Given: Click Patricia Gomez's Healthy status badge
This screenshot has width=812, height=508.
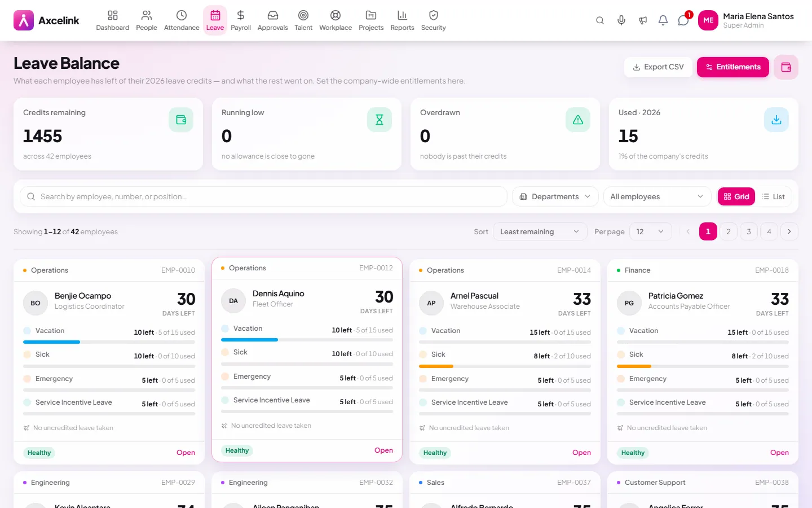Looking at the screenshot, I should [x=633, y=453].
